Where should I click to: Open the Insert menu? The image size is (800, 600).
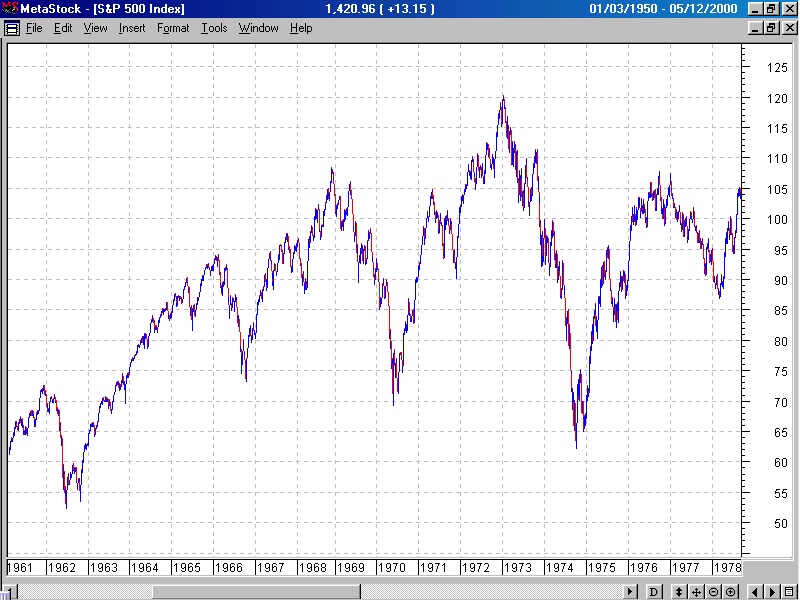[x=132, y=28]
